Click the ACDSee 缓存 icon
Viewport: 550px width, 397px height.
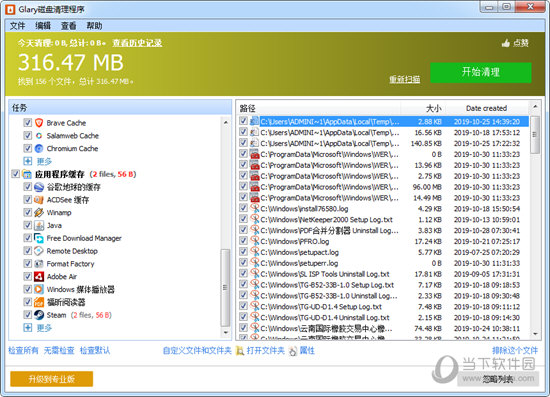tap(39, 200)
